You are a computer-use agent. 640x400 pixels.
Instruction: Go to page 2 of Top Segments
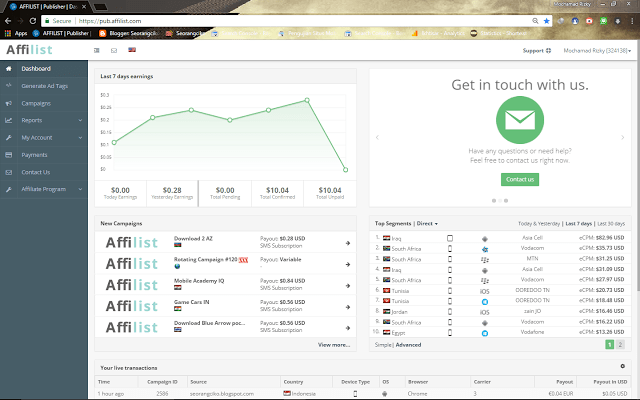[620, 344]
